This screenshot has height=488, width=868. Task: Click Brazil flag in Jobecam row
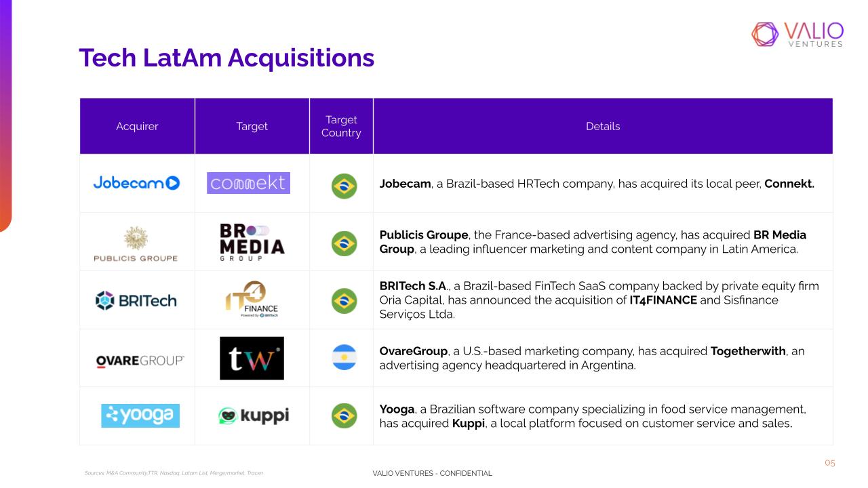click(x=344, y=186)
